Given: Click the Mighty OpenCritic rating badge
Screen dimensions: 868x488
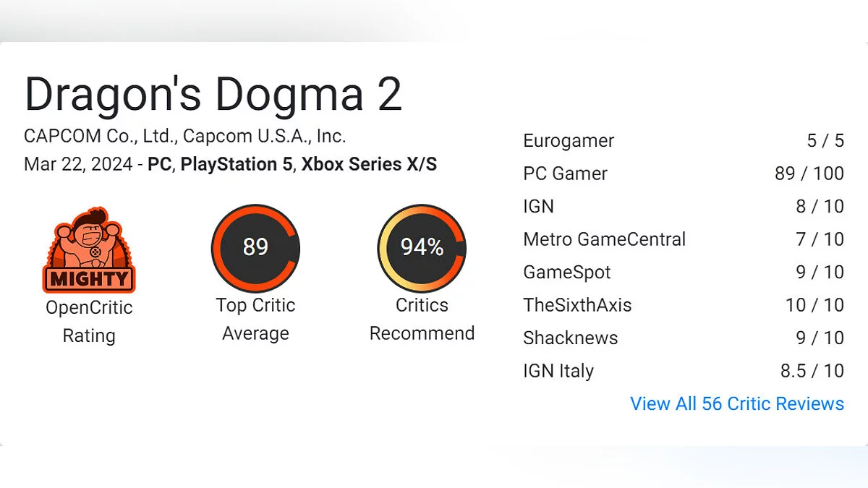Looking at the screenshot, I should tap(89, 249).
